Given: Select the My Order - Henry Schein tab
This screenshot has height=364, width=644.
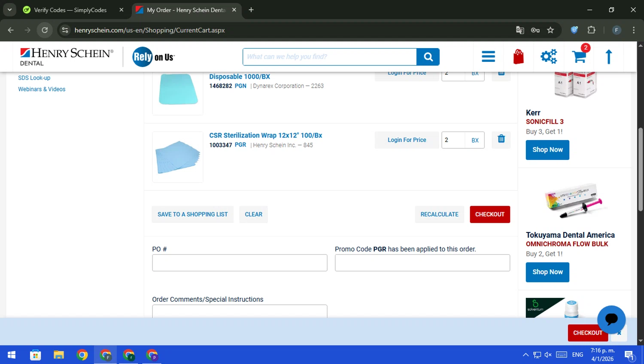Looking at the screenshot, I should click(186, 10).
